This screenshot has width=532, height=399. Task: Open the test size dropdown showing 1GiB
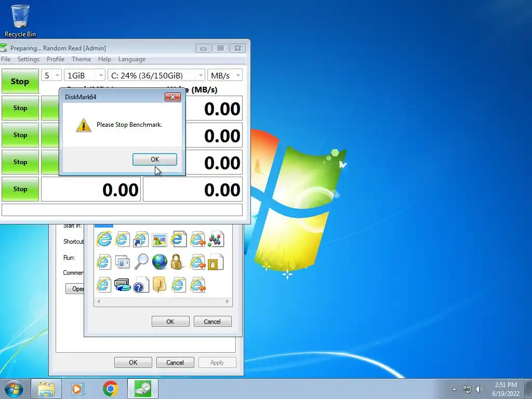point(85,75)
